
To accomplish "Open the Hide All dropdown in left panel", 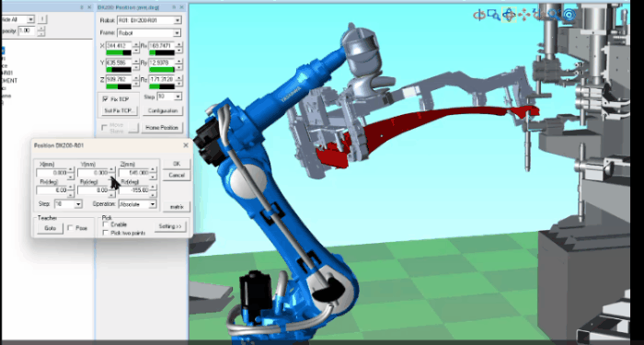I will coord(30,19).
